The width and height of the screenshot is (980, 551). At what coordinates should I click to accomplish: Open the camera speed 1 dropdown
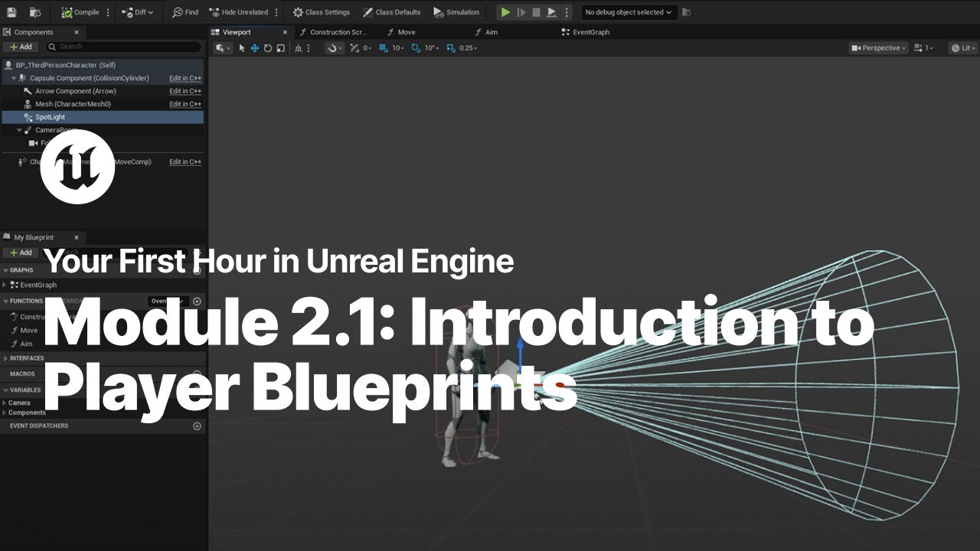[x=923, y=47]
